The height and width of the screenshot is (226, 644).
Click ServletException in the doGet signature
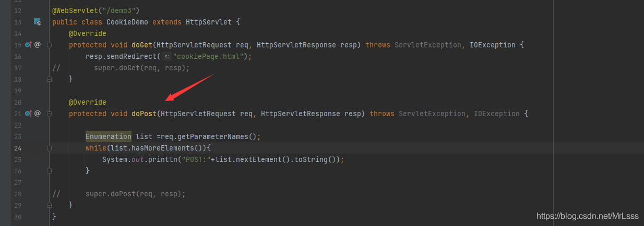click(x=428, y=45)
